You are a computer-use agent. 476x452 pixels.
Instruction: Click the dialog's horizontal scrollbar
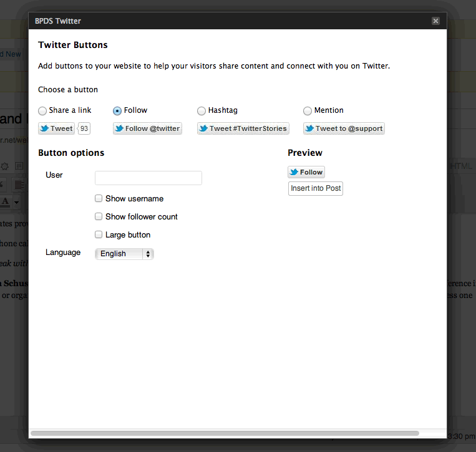(225, 433)
